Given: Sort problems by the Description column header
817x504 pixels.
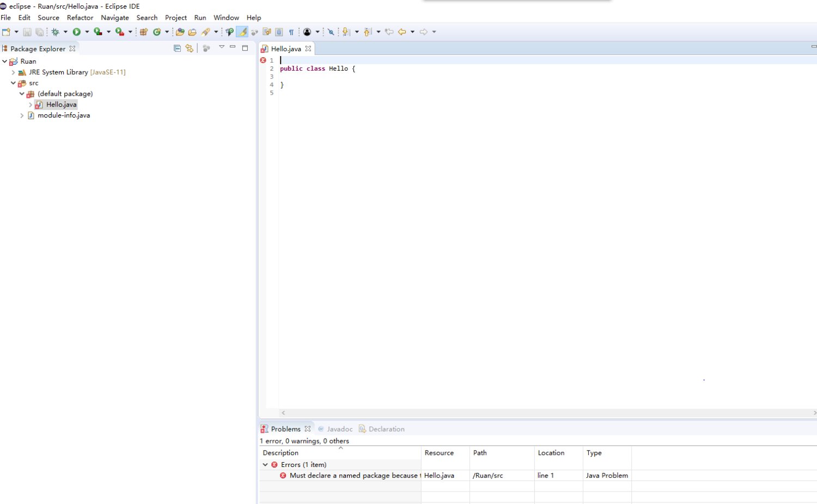Looking at the screenshot, I should pyautogui.click(x=340, y=453).
